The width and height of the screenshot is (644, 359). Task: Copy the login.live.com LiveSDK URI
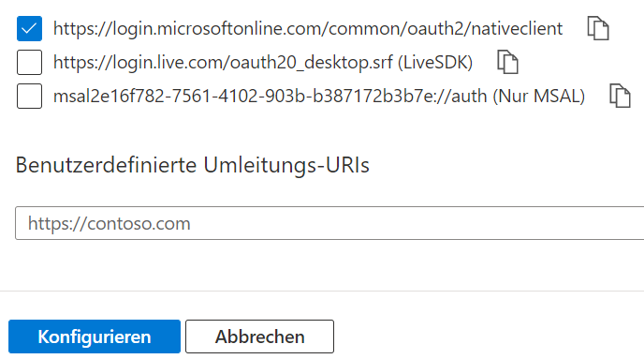tap(507, 62)
